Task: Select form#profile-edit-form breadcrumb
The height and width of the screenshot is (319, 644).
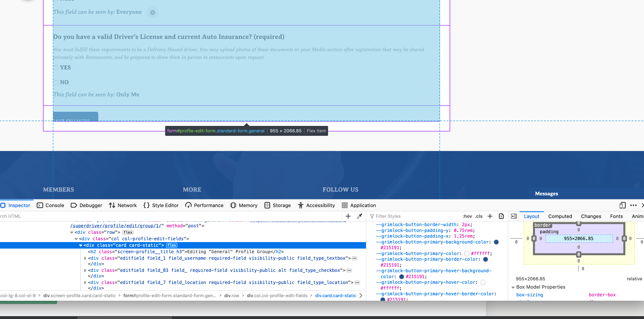Action: [x=170, y=296]
